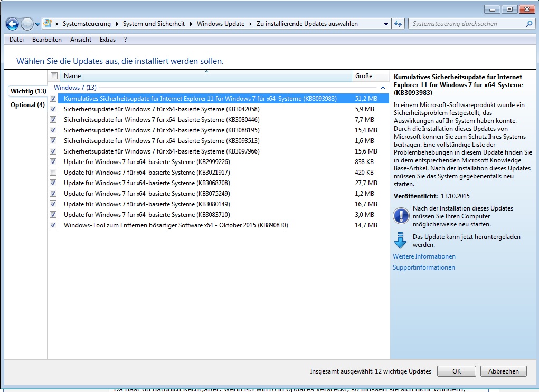539x392 pixels.
Task: Uncheck the KB2999226 update
Action: click(53, 162)
